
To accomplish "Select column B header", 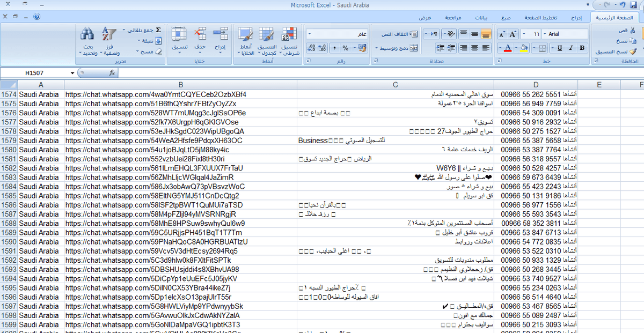I will pyautogui.click(x=180, y=85).
